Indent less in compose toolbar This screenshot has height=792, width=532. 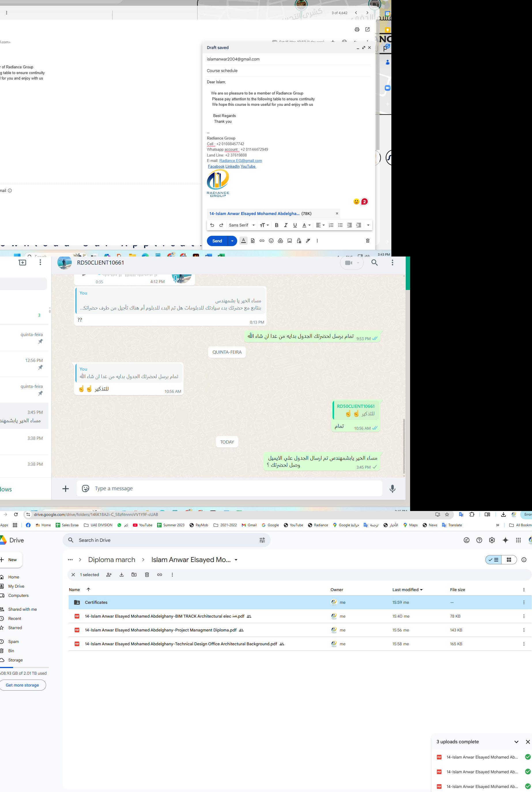click(350, 225)
